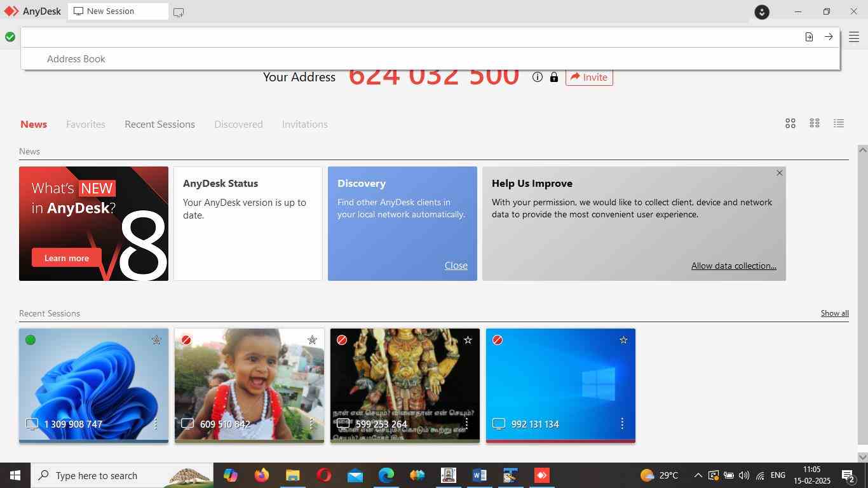Click scrollbar down arrow
868x488 pixels.
click(x=862, y=457)
